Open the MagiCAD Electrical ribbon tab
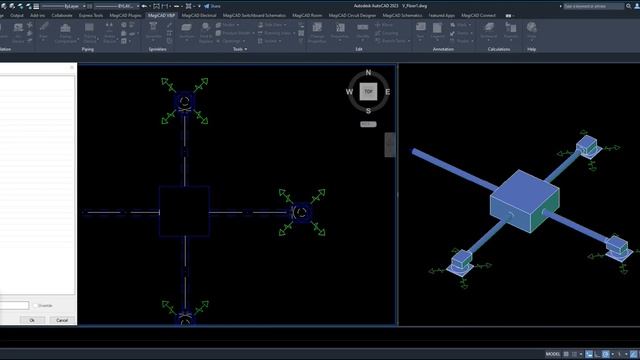 coord(199,16)
